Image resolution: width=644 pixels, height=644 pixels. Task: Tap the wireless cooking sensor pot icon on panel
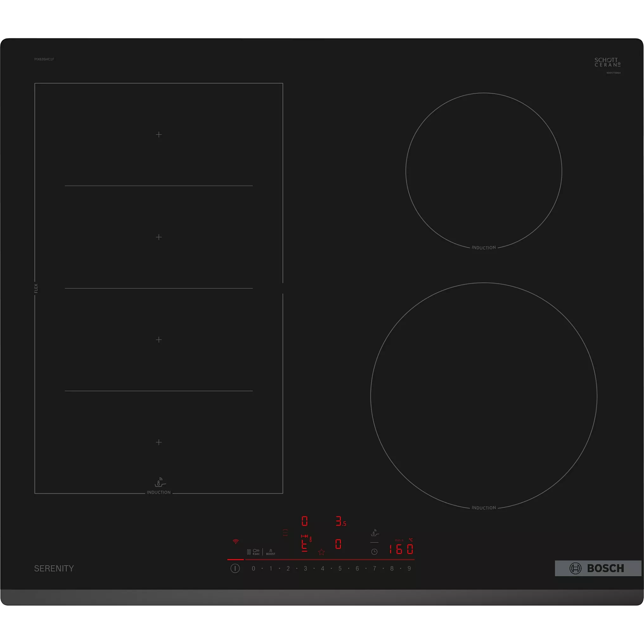point(375,533)
